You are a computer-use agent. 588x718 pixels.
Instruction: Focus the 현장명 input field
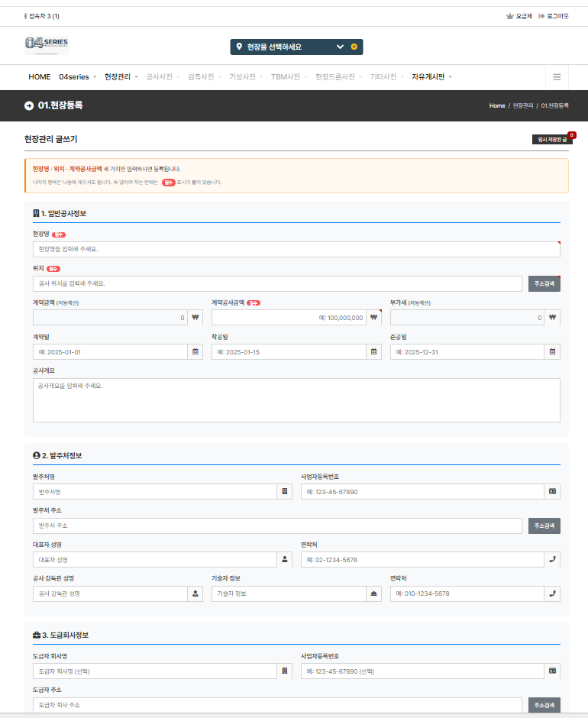pos(296,249)
